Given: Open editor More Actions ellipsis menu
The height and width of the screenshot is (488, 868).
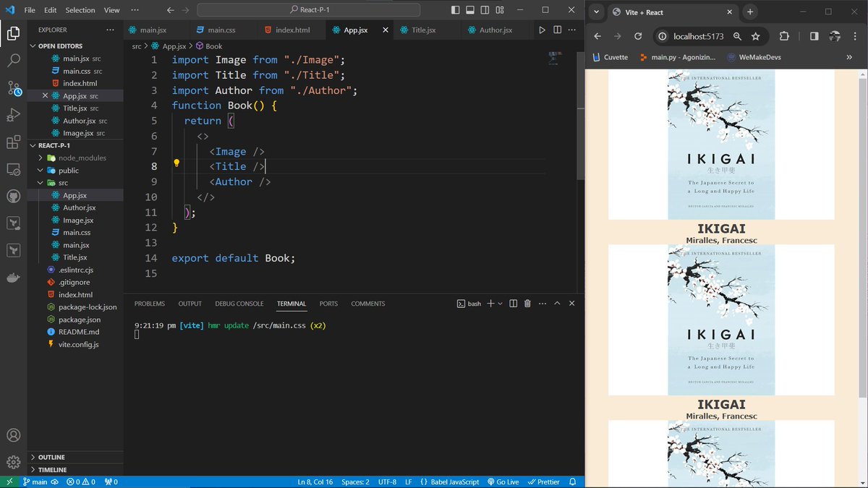Looking at the screenshot, I should click(573, 30).
